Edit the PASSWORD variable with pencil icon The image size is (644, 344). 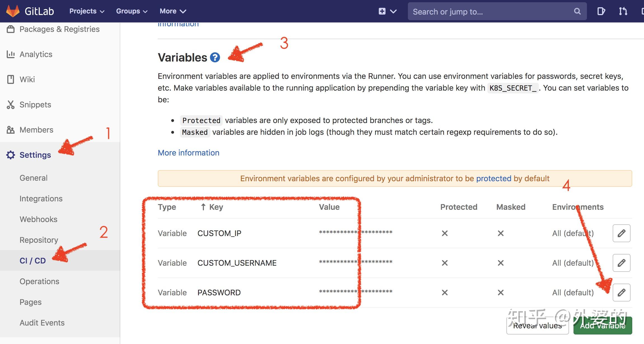621,292
